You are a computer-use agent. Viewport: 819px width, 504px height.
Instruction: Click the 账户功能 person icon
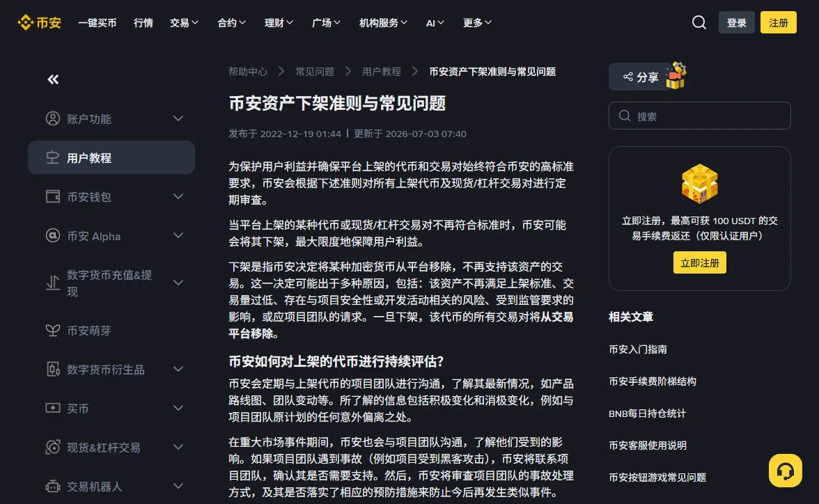coord(53,118)
